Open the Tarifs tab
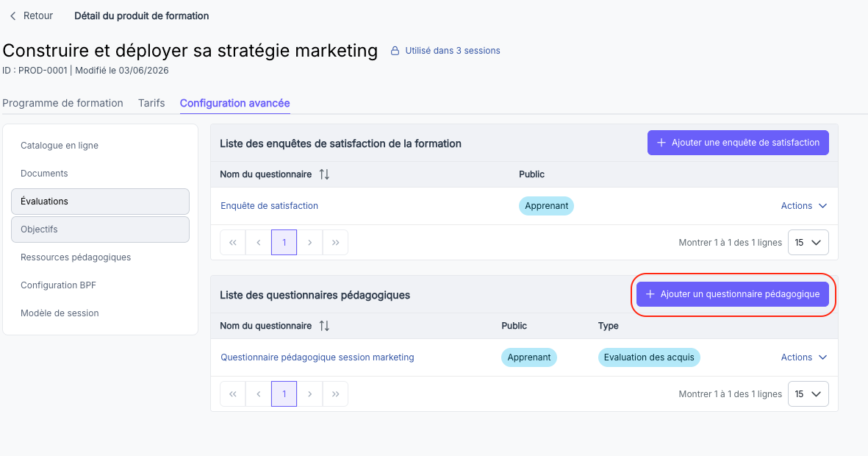Viewport: 868px width, 456px height. coord(151,103)
